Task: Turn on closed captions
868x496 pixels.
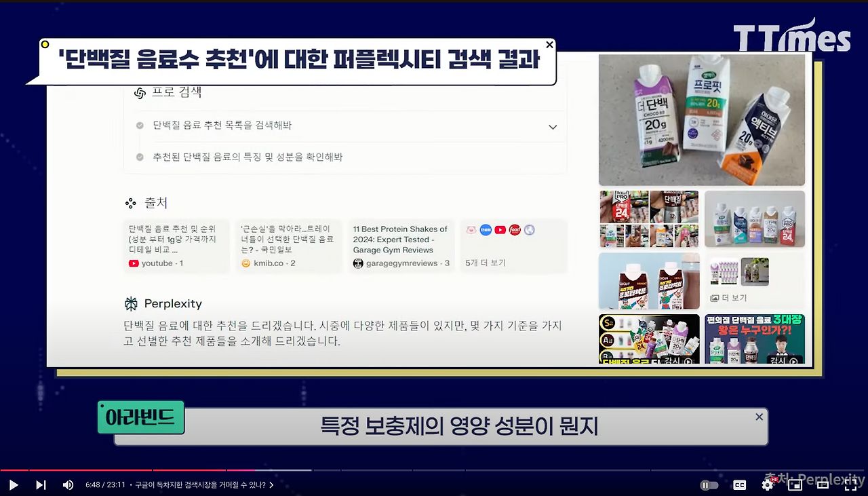Action: (740, 485)
